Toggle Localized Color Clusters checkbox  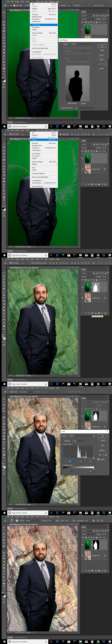74,48
